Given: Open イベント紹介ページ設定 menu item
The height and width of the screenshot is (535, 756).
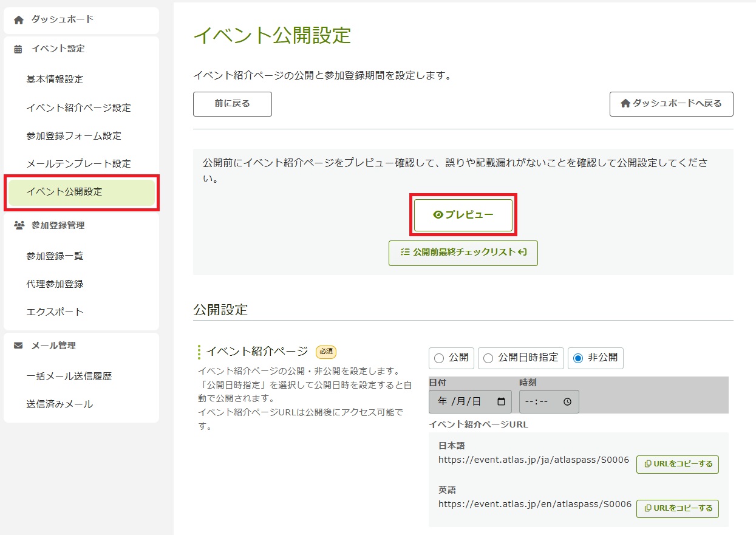Looking at the screenshot, I should pyautogui.click(x=78, y=108).
